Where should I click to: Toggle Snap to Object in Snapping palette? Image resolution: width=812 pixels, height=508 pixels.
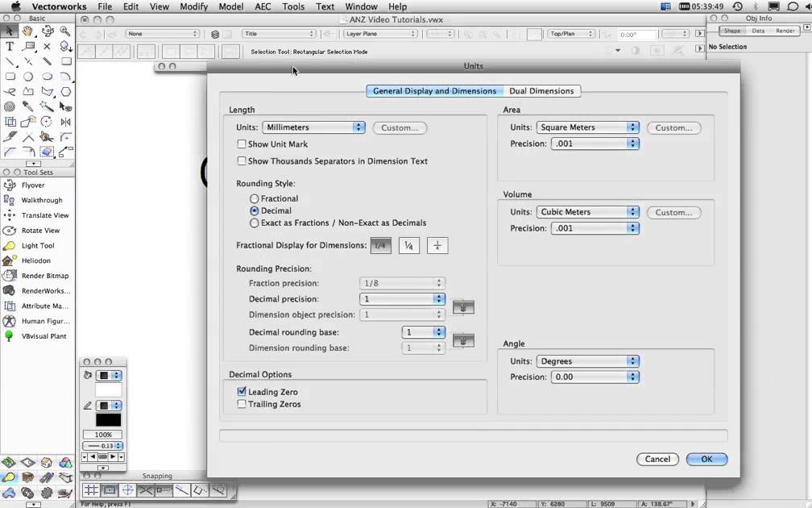[x=110, y=490]
